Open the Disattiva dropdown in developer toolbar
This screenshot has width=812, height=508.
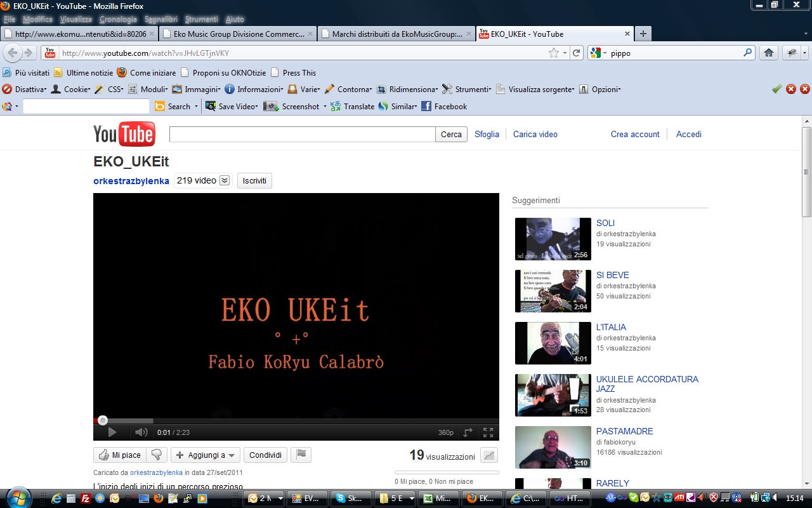point(24,89)
